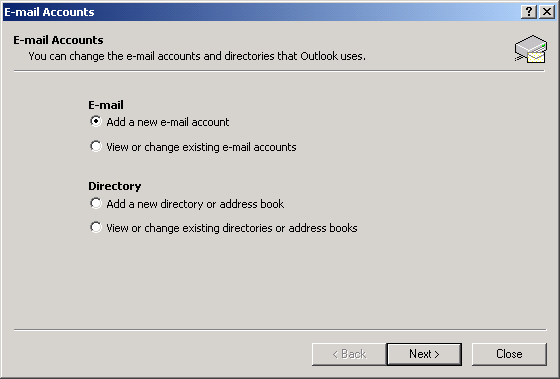Click the bold Directory section heading
The image size is (560, 379).
coord(115,186)
